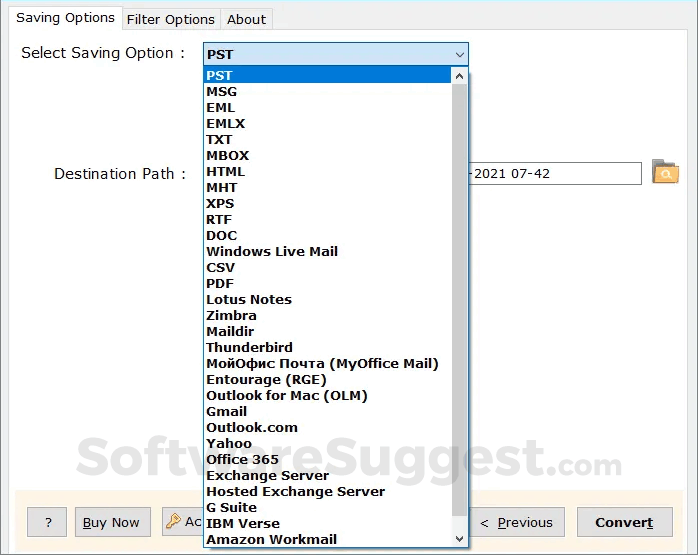Pick XPS from the list
The height and width of the screenshot is (555, 698).
[x=327, y=203]
